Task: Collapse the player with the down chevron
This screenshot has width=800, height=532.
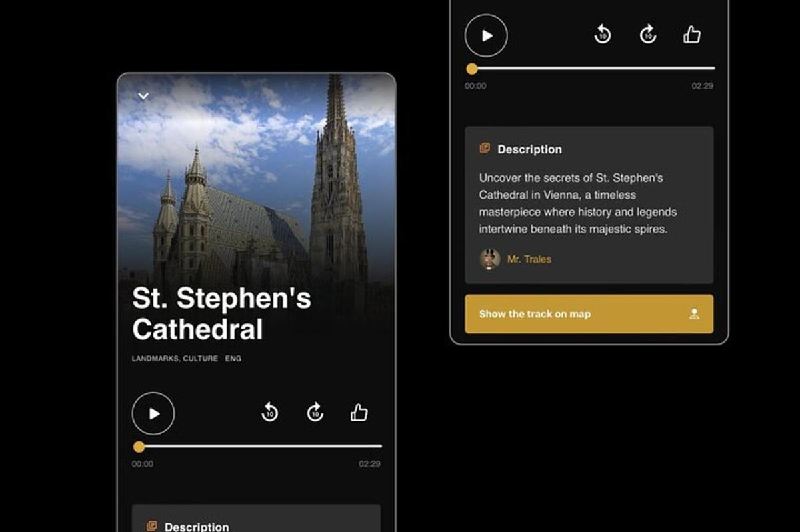Action: pos(143,96)
